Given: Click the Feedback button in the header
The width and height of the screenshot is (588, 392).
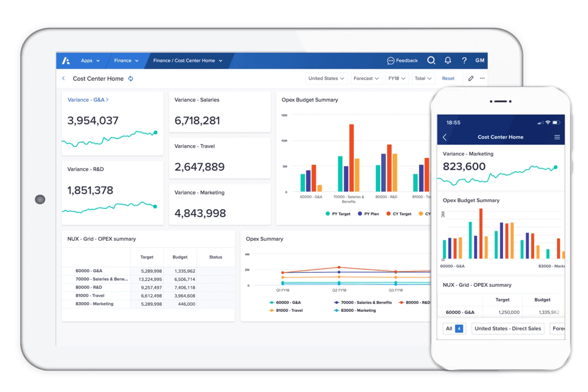Looking at the screenshot, I should [x=402, y=60].
